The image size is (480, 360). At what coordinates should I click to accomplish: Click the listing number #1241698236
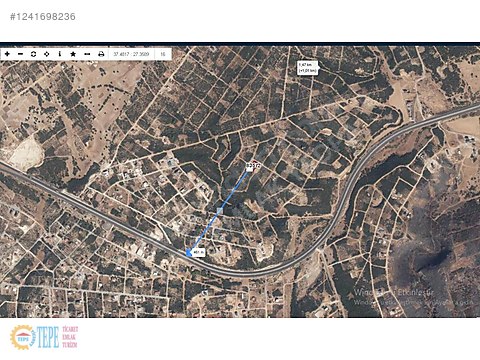click(x=43, y=17)
